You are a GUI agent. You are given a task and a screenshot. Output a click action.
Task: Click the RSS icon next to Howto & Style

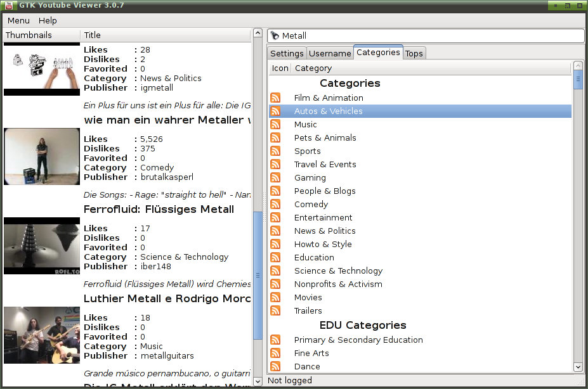click(x=275, y=244)
